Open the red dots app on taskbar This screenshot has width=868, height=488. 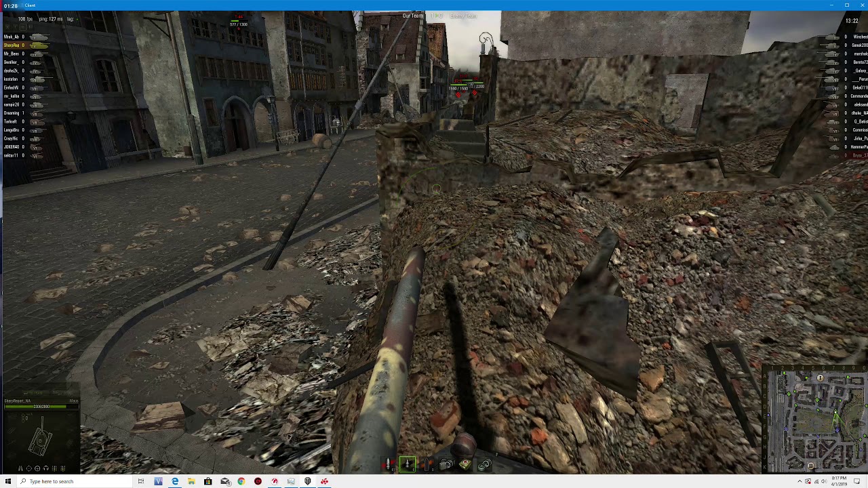pos(324,481)
